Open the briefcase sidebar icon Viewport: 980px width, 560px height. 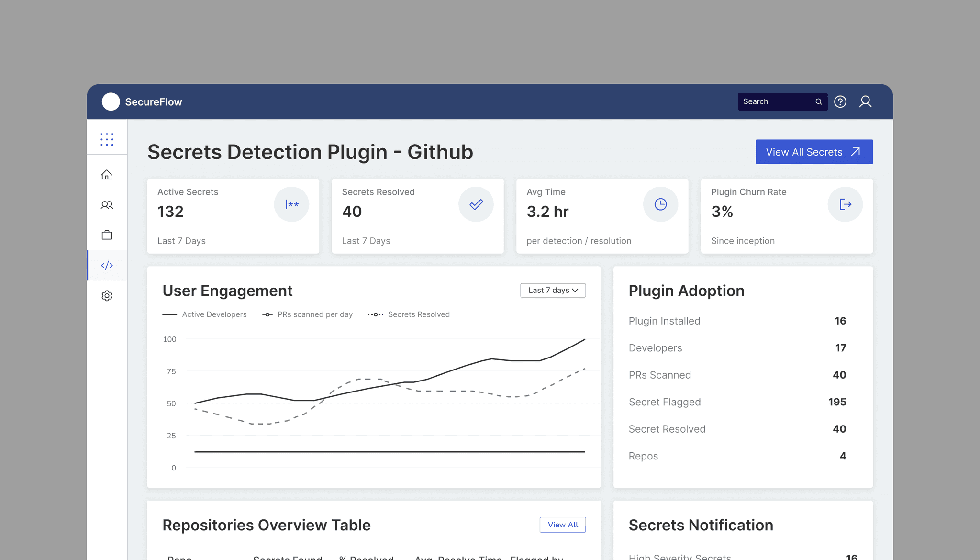click(107, 235)
